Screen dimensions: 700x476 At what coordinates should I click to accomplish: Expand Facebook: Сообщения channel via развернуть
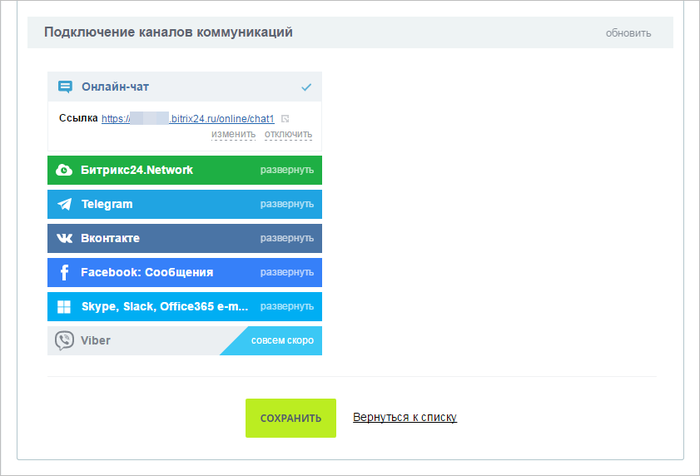(x=287, y=272)
